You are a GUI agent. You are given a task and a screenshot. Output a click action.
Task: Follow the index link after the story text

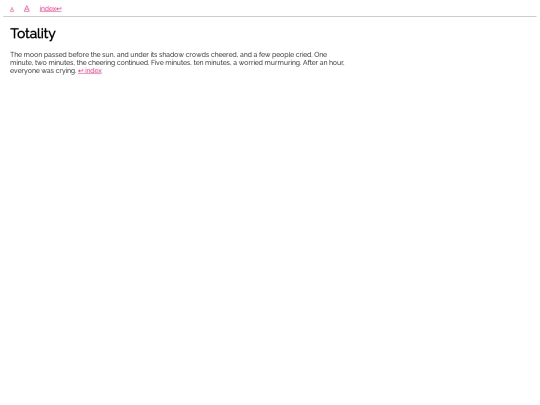click(90, 71)
